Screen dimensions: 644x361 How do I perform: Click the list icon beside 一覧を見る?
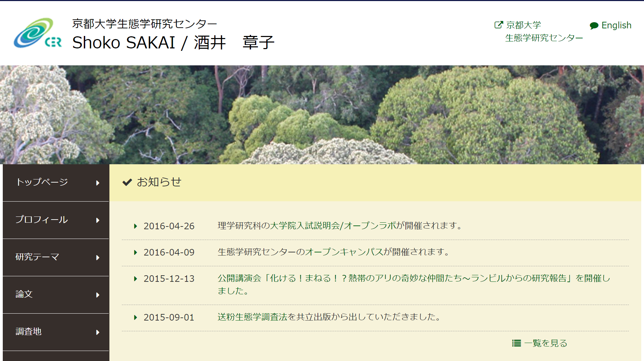click(x=517, y=343)
